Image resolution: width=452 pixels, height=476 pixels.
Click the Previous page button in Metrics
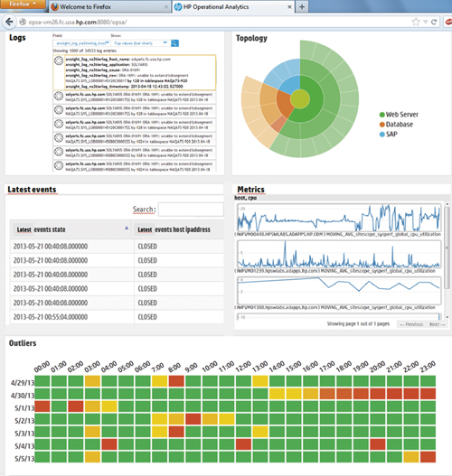[411, 324]
